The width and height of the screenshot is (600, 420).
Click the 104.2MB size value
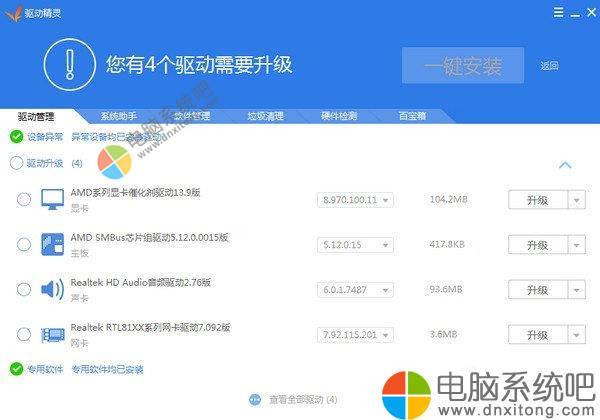coord(448,199)
